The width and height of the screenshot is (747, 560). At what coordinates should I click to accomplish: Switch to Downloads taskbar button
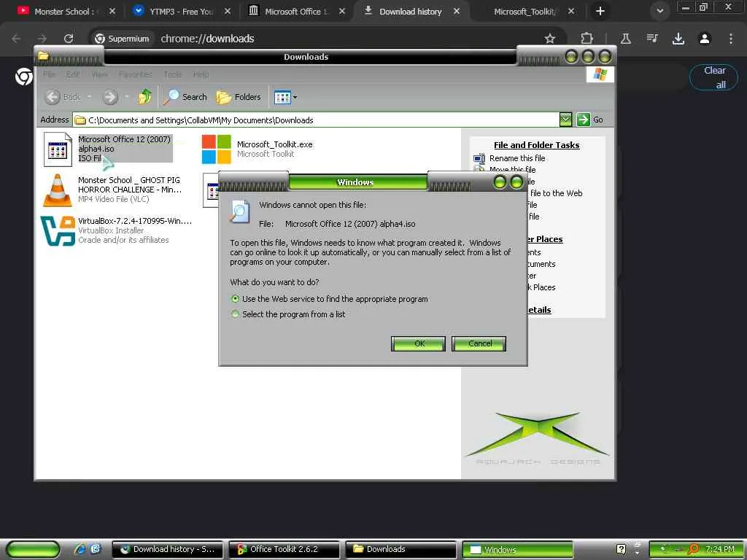400,549
